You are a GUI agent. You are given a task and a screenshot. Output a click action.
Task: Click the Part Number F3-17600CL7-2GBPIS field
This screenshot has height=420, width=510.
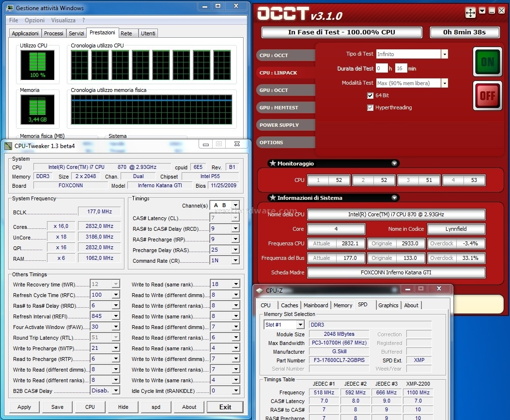coord(339,360)
